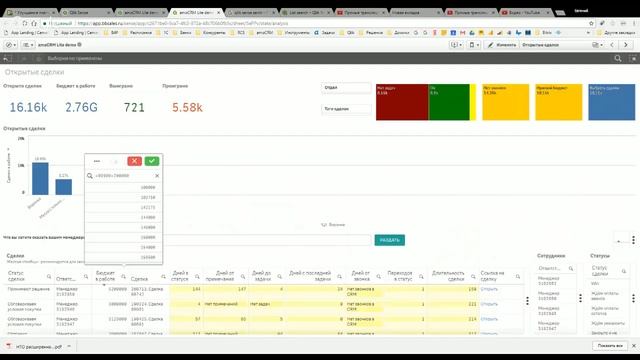Select value 142175 in filter list

(x=124, y=207)
